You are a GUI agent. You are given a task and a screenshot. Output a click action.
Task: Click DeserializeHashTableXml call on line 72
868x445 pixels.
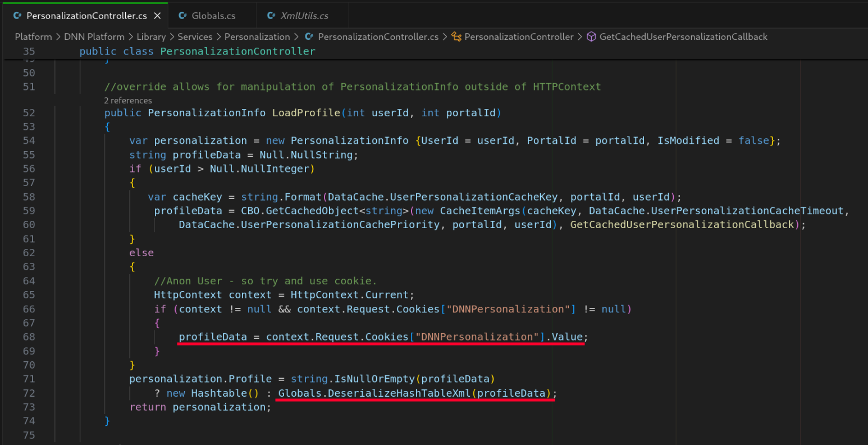(x=399, y=393)
